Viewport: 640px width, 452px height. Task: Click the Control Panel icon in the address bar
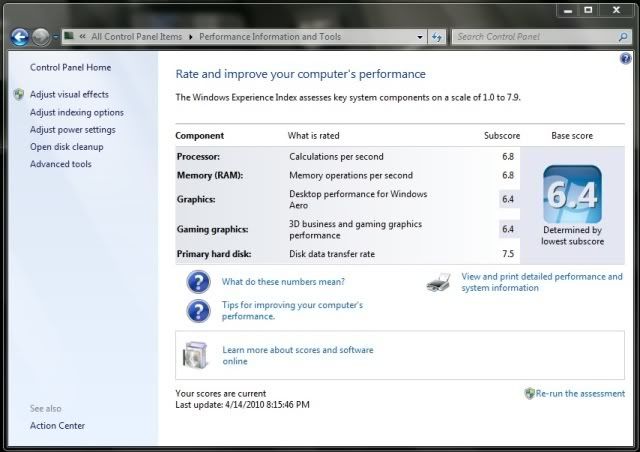click(x=69, y=36)
